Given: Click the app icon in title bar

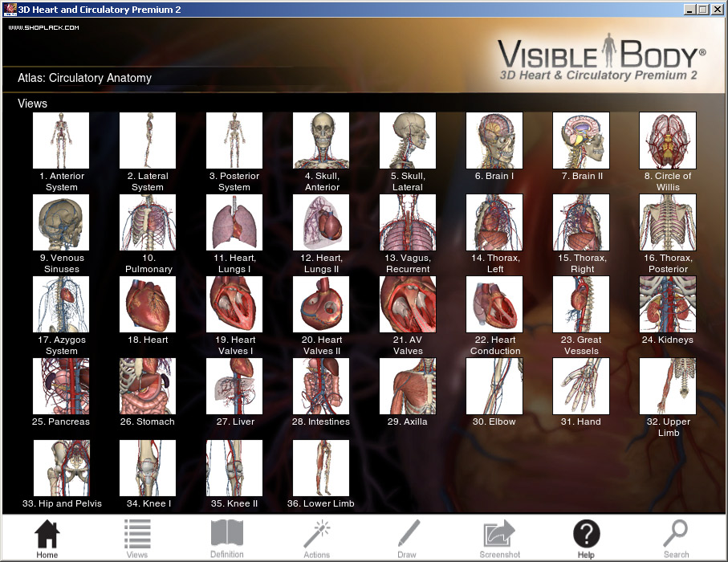Looking at the screenshot, I should point(10,10).
